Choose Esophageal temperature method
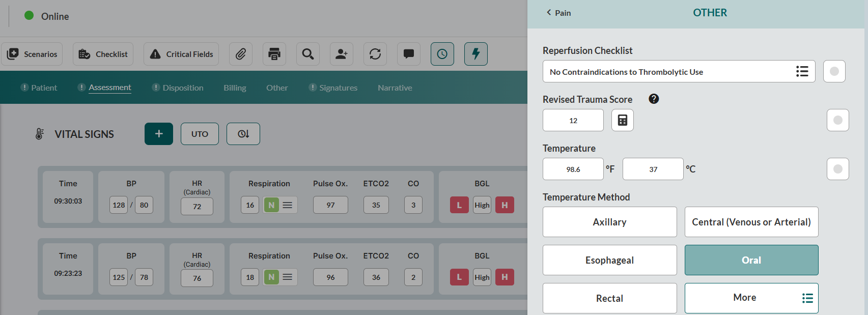This screenshot has height=315, width=868. (610, 260)
